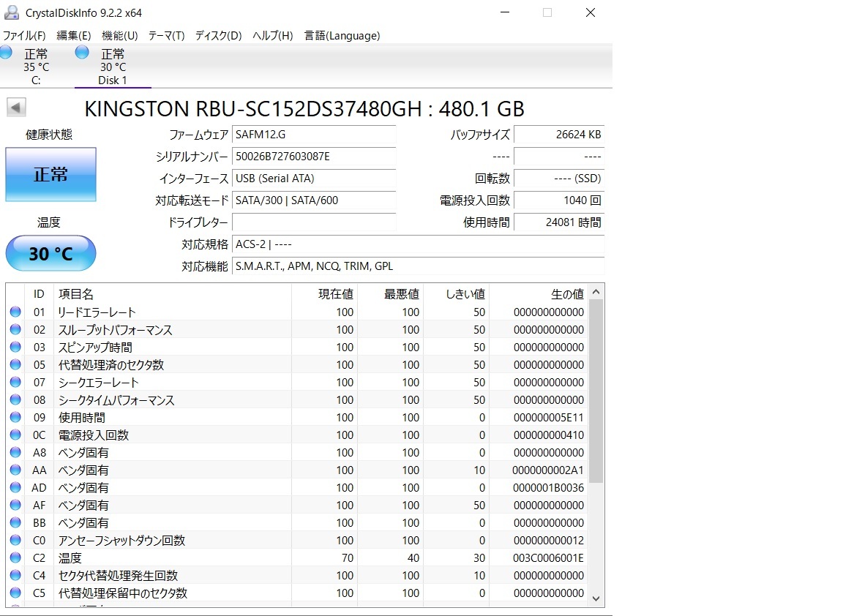Screen dimensions: 843x616
Task: Click rotation rate field ---- (SSD)
Action: [x=559, y=179]
